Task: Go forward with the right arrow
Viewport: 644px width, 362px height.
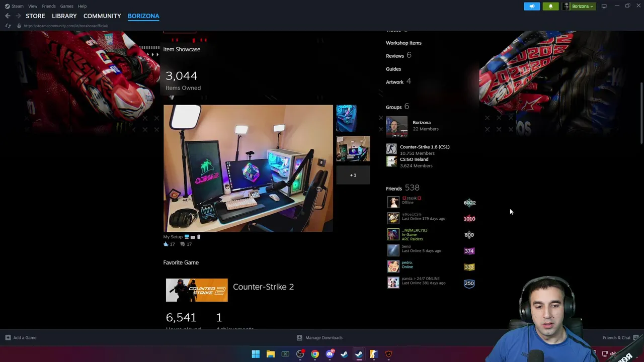Action: (x=18, y=16)
